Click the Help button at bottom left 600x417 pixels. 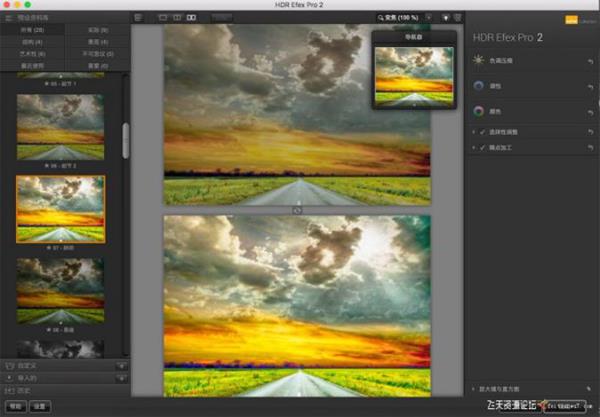14,406
